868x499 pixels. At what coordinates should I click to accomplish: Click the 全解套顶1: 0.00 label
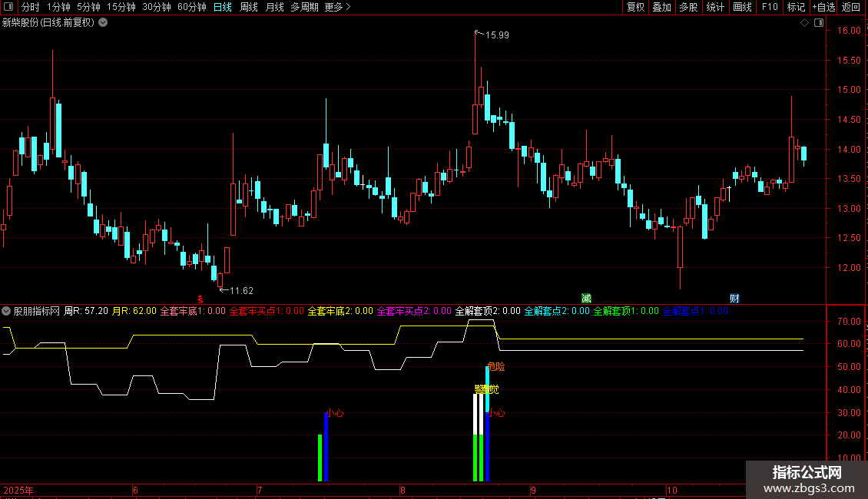[626, 311]
